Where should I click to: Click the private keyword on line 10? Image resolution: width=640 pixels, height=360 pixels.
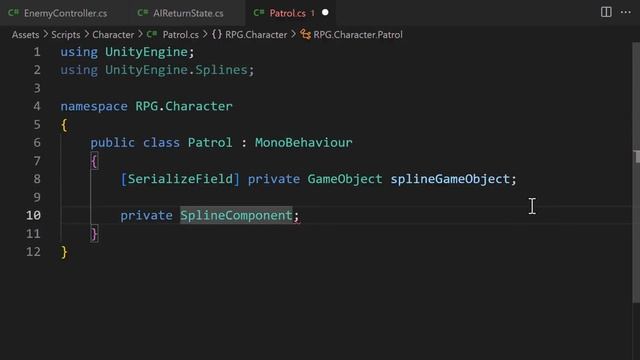coord(146,216)
